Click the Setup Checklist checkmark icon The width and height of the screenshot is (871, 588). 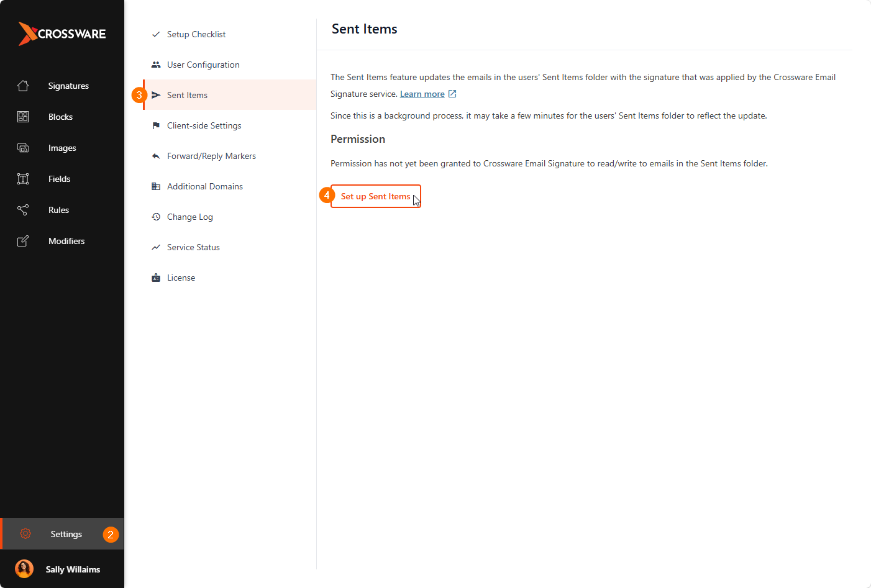pos(156,34)
